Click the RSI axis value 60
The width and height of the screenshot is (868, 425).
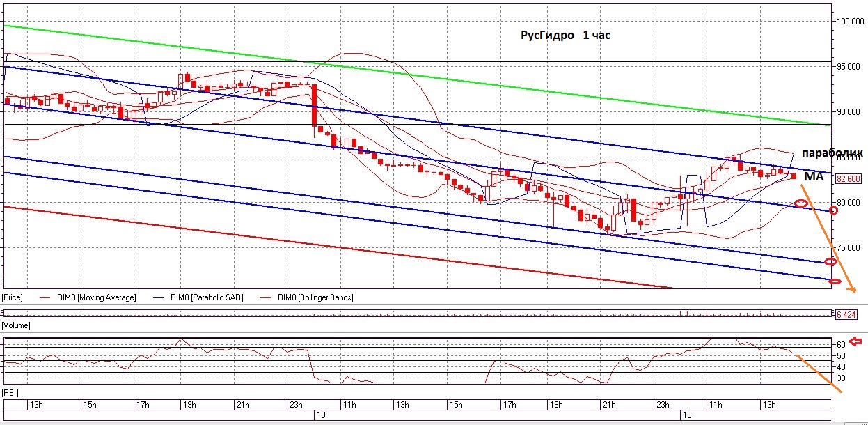click(x=841, y=344)
